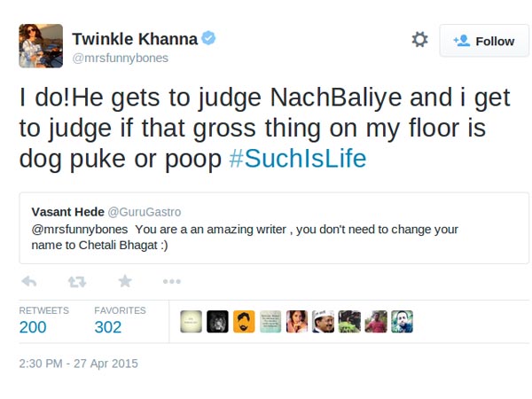Image resolution: width=532 pixels, height=399 pixels.
Task: Favorite the tweet with the star
Action: click(125, 281)
